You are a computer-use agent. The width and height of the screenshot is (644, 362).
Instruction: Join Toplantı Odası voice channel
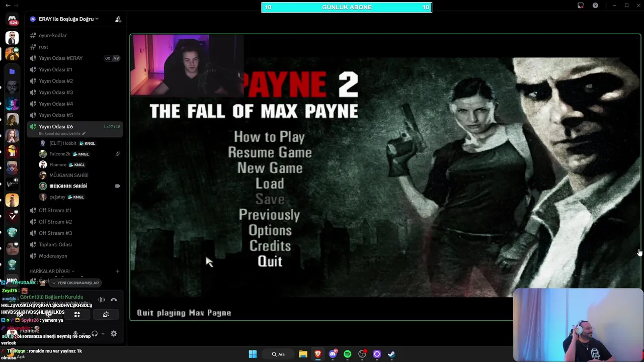(75, 245)
